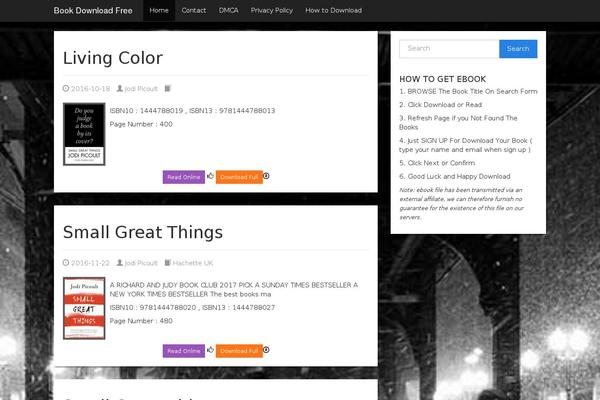This screenshot has height=400, width=600.
Task: Click Read Online for Small Great Things
Action: (184, 351)
